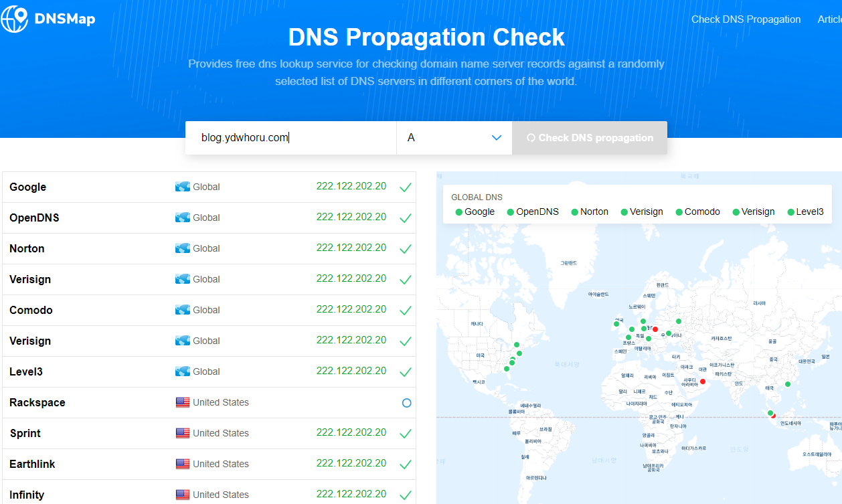Click the globe icon in Comodo row
The width and height of the screenshot is (842, 504).
pyautogui.click(x=183, y=310)
